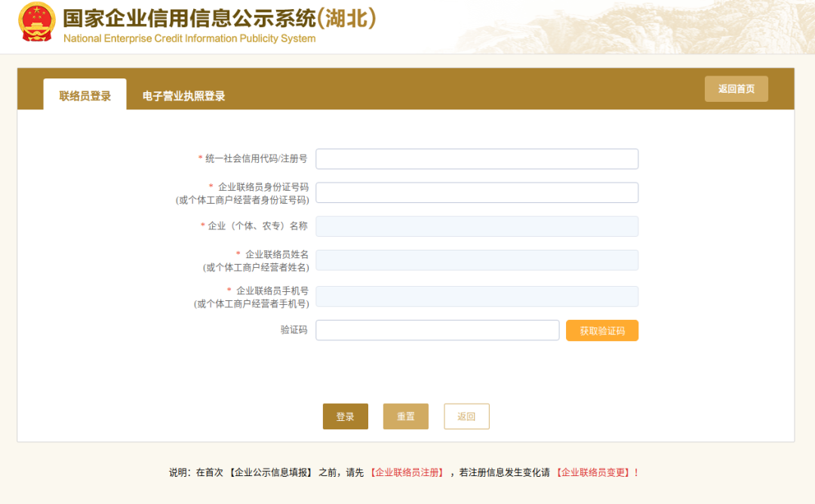
Task: Select the 企业（个体、农专）名称 field
Action: point(476,226)
